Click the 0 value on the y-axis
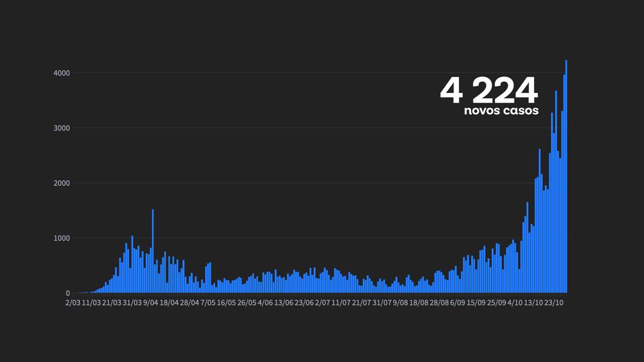Viewport: 644px width, 362px height. (67, 293)
